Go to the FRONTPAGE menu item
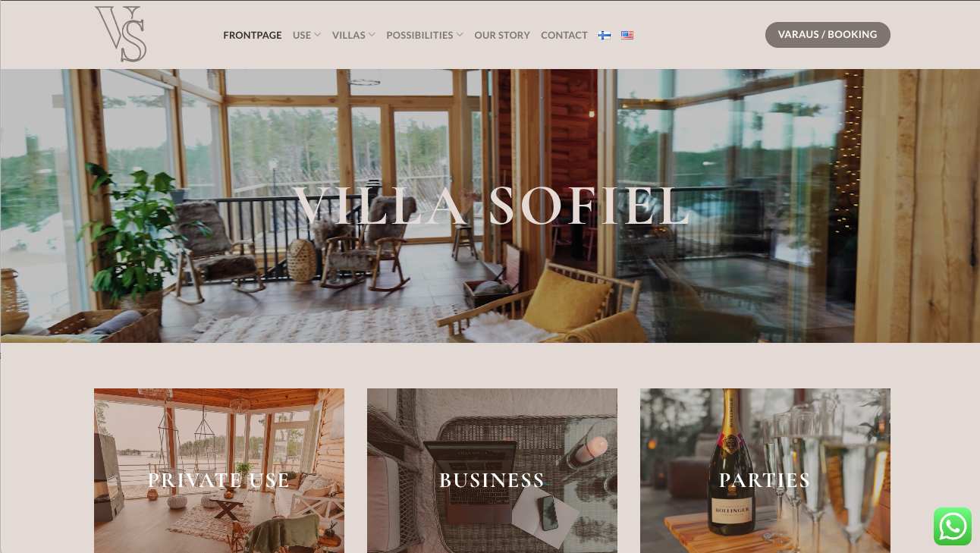980x553 pixels. 253,35
